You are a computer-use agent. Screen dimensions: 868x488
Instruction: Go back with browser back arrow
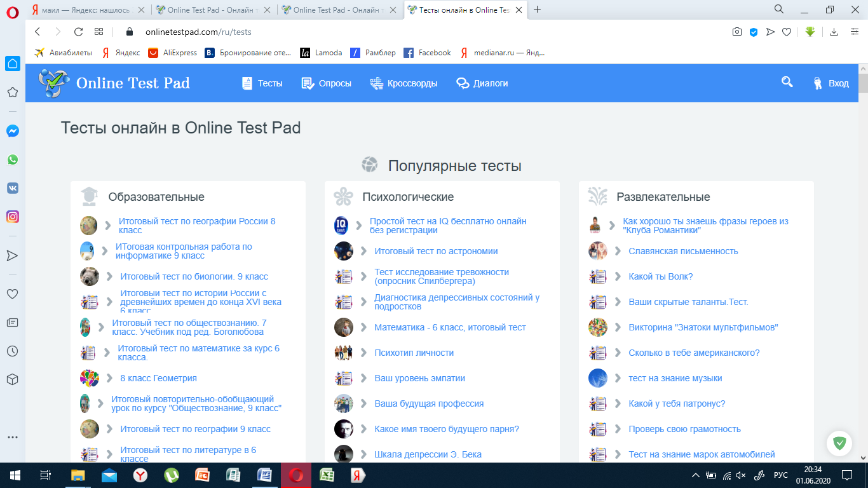point(37,32)
